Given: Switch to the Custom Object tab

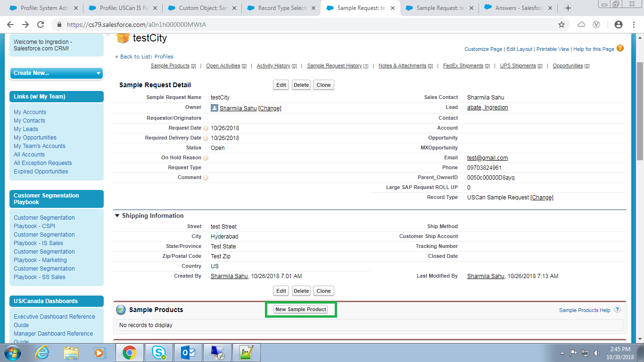Looking at the screenshot, I should click(x=202, y=8).
